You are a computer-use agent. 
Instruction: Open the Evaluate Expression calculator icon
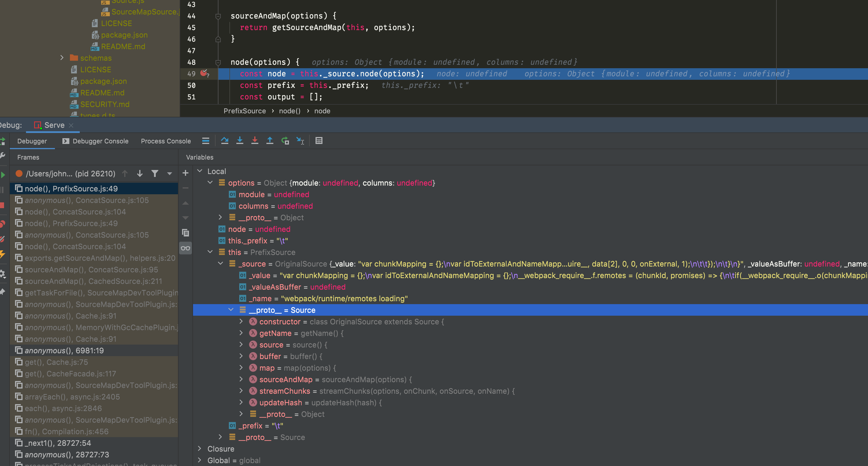click(319, 140)
